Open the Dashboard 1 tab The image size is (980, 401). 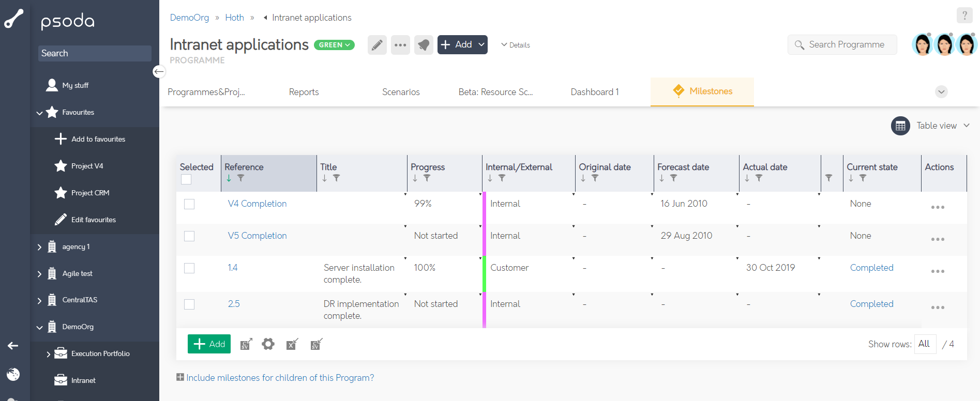(x=594, y=92)
